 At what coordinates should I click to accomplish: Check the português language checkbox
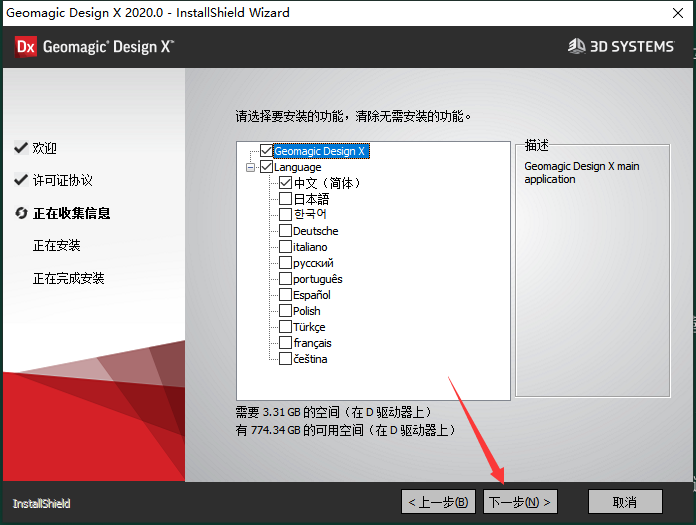285,279
